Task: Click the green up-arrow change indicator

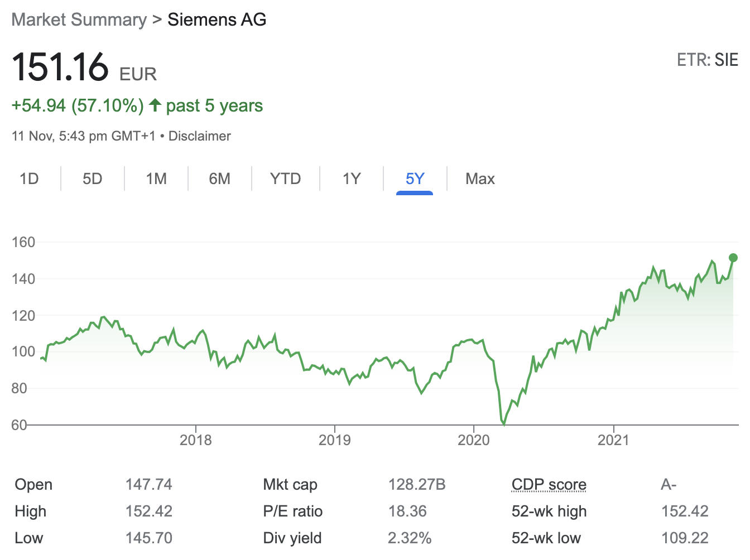Action: (x=156, y=105)
